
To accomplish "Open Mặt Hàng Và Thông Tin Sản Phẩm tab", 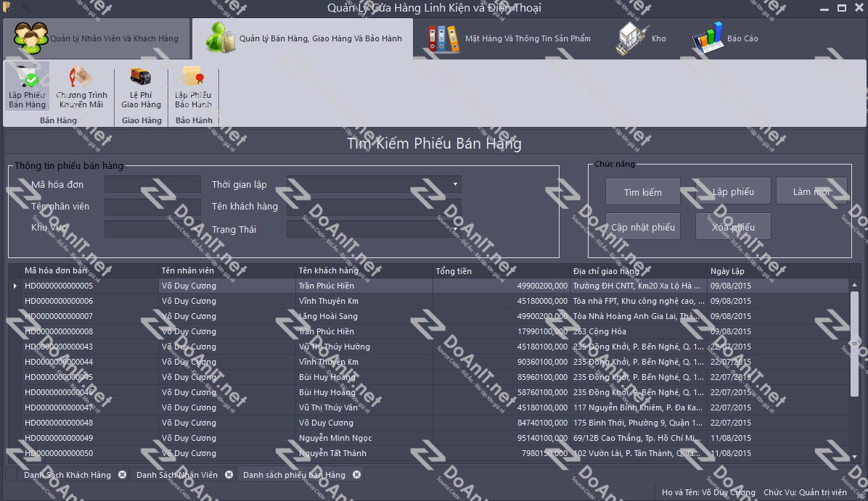I will (509, 38).
